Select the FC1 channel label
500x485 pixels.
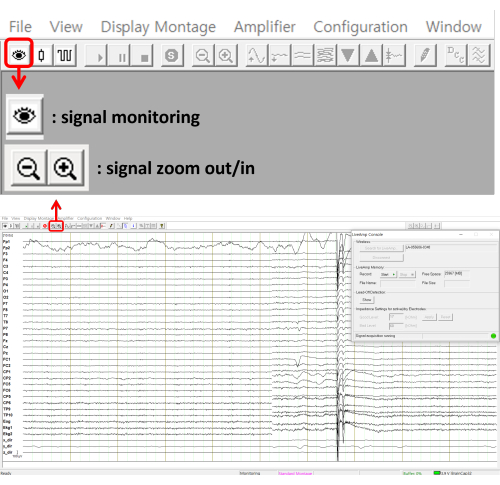(x=7, y=359)
